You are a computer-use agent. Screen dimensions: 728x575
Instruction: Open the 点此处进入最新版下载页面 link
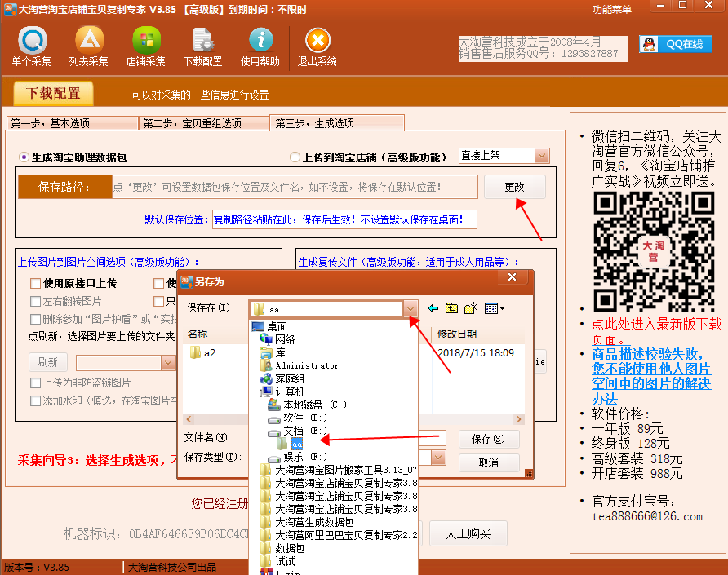tap(656, 331)
